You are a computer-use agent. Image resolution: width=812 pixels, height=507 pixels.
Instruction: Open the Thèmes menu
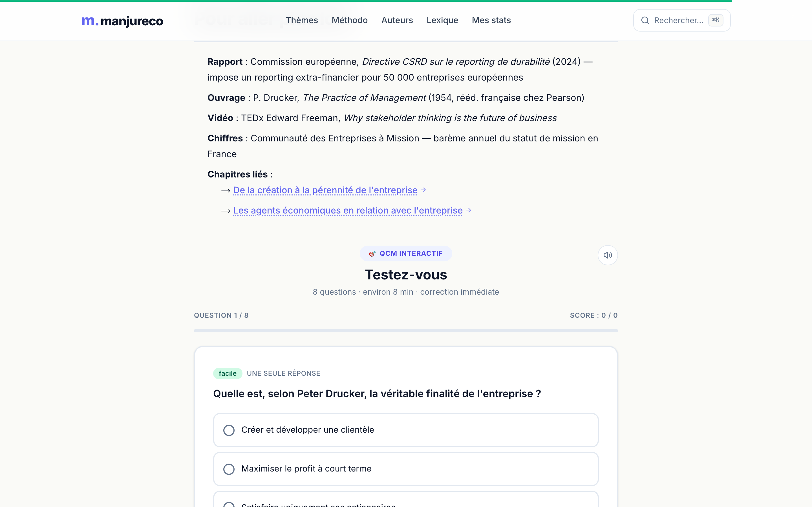coord(302,20)
